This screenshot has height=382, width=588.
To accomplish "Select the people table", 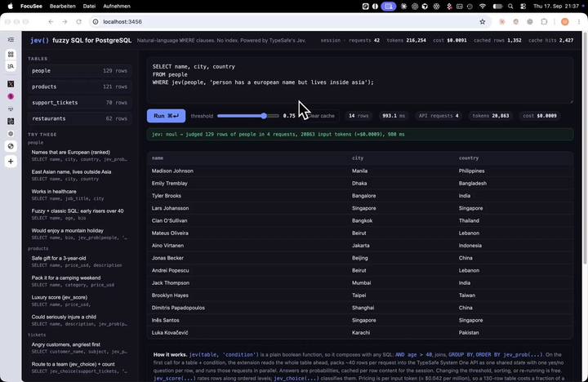I will point(79,70).
